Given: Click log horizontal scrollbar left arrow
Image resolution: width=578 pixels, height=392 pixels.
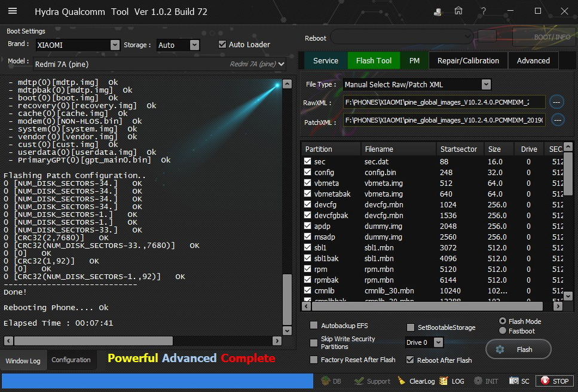Looking at the screenshot, I should pos(8,341).
